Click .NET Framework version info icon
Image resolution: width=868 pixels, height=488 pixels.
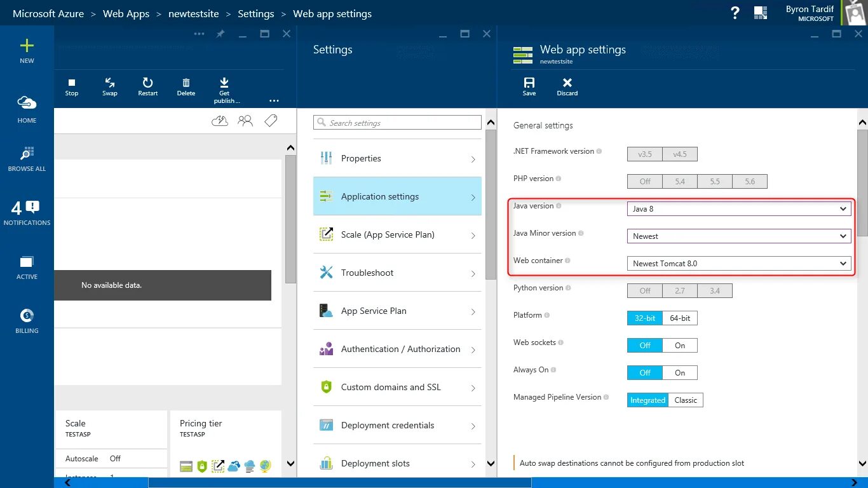pyautogui.click(x=599, y=151)
